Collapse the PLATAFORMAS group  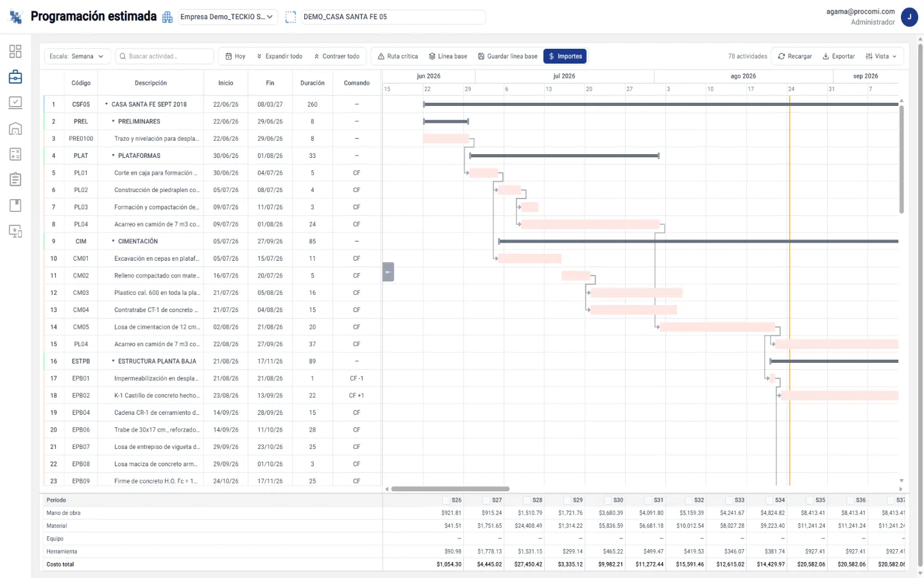tap(114, 155)
